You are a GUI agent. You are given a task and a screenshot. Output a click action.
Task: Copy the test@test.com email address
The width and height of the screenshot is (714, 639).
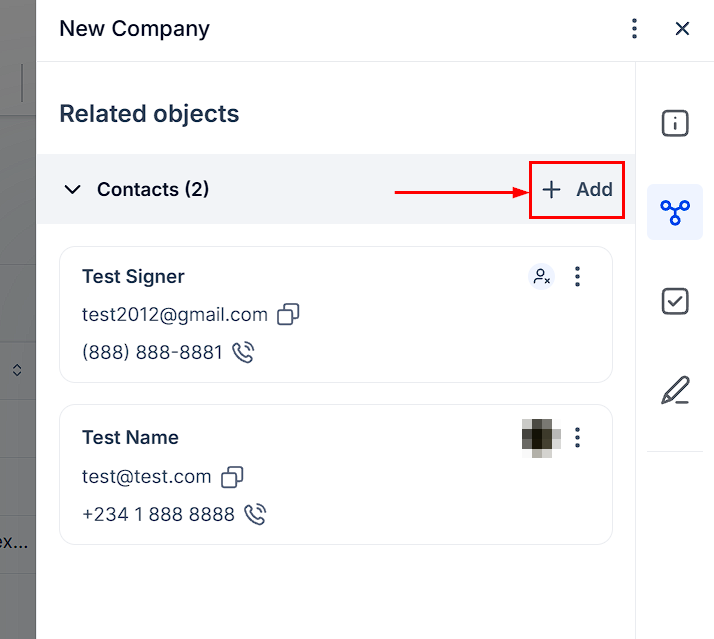pos(232,477)
